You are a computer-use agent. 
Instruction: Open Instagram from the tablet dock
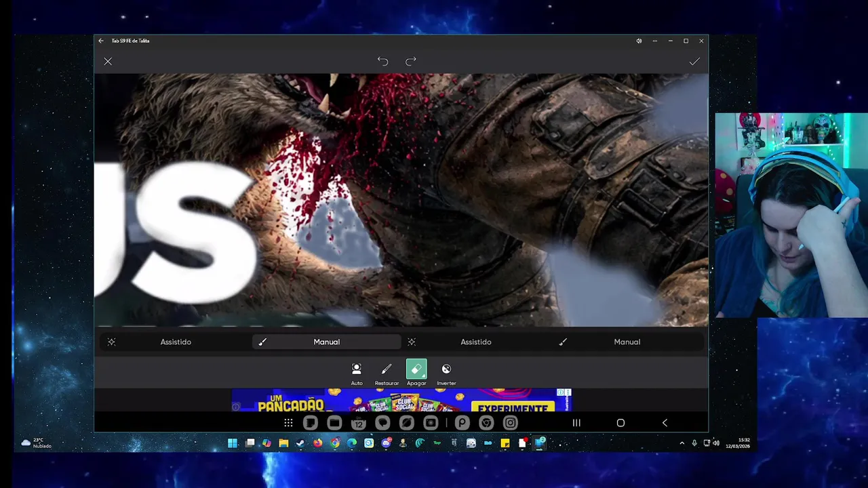click(x=511, y=423)
